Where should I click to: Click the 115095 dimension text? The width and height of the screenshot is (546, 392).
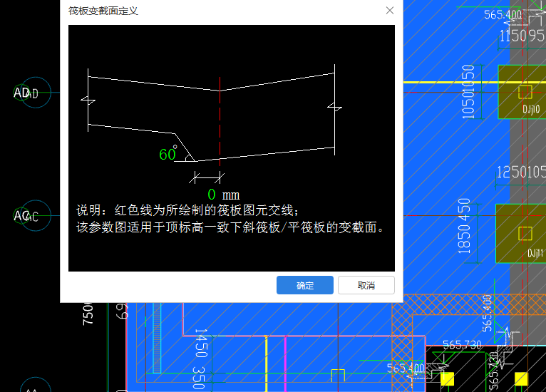point(522,36)
